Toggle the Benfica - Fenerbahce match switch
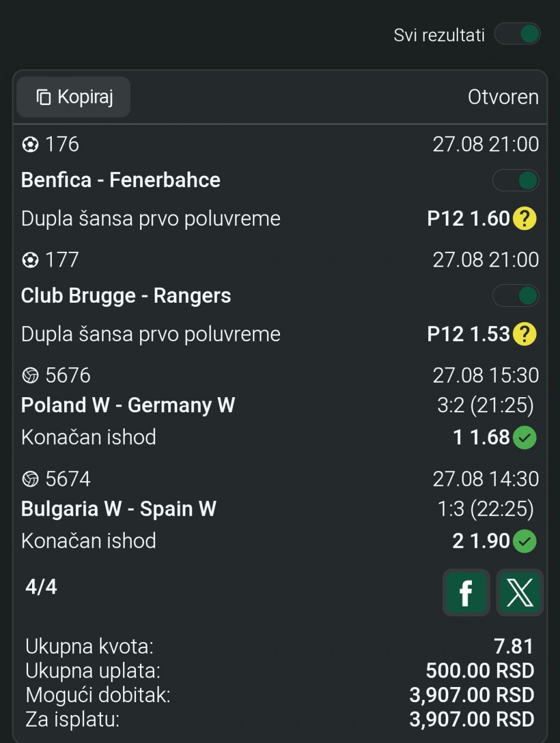 pyautogui.click(x=516, y=180)
